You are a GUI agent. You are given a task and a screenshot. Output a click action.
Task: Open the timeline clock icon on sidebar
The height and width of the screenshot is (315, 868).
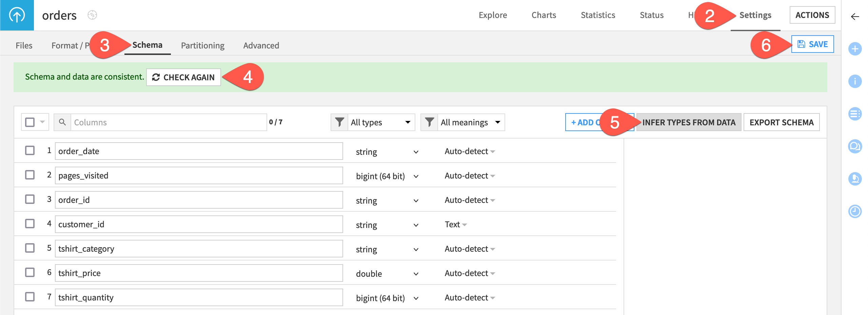coord(855,211)
